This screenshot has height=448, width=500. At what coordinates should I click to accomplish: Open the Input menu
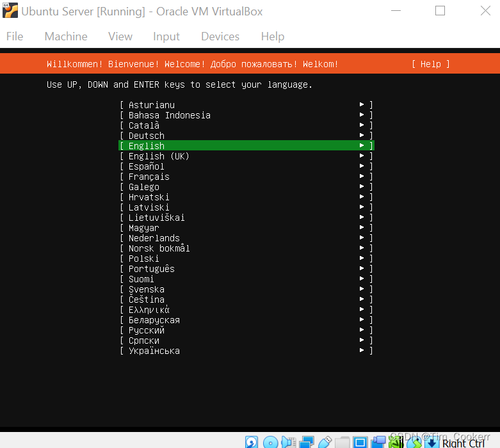(x=166, y=36)
